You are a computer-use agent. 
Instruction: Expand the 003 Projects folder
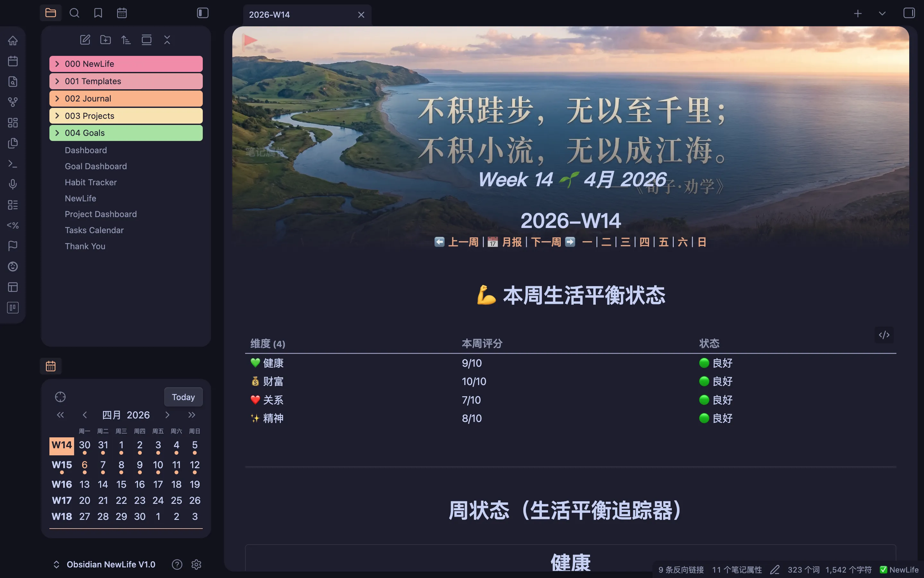tap(126, 116)
